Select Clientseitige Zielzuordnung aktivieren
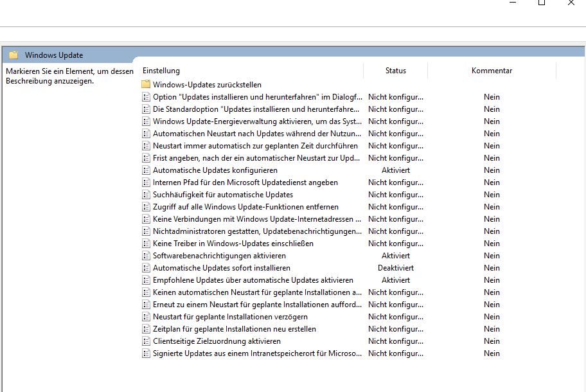Viewport: 586px width, 392px height. tap(217, 341)
